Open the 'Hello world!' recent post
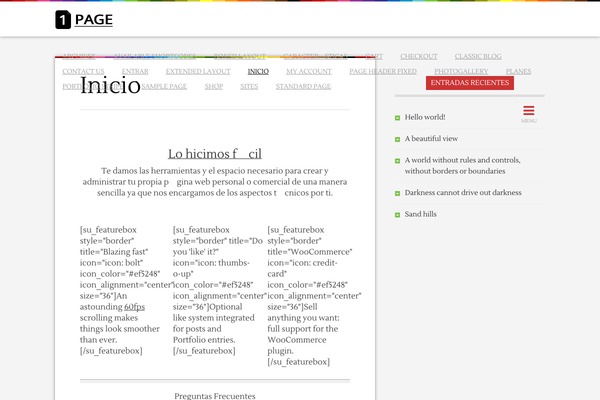Image resolution: width=600 pixels, height=400 pixels. [425, 117]
